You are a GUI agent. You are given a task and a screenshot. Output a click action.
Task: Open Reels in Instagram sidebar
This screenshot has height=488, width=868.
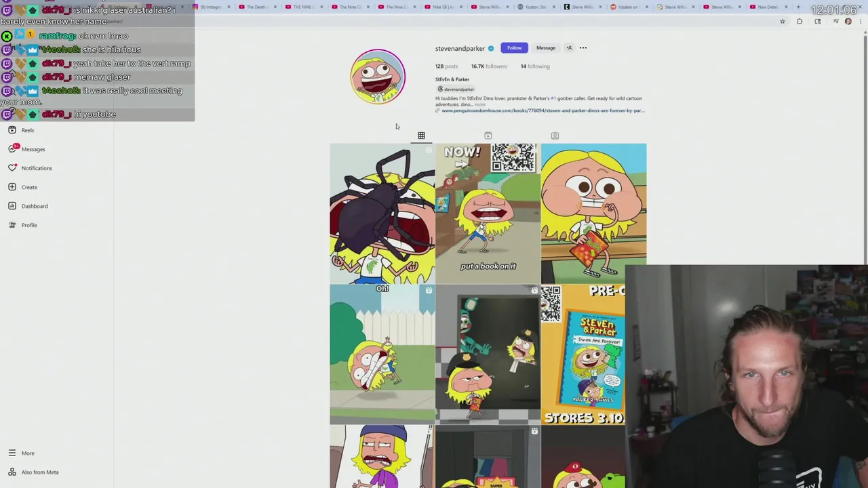click(x=22, y=130)
